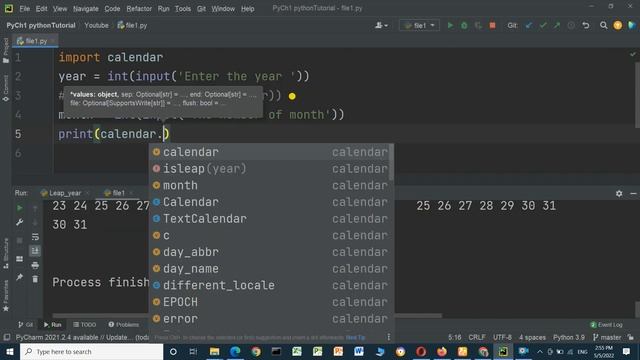Select 'EPOCH' in the completion list

pos(269,302)
